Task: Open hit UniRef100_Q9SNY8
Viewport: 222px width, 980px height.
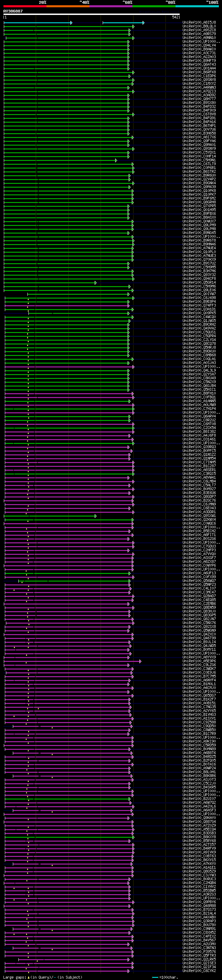Action: click(x=199, y=80)
